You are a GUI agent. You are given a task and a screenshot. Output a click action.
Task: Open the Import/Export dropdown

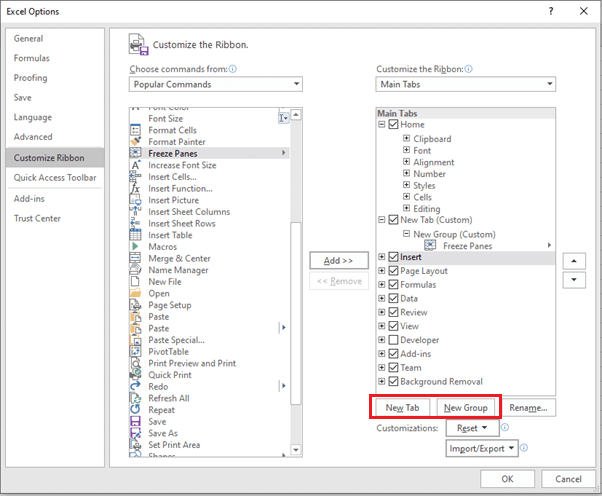click(482, 448)
